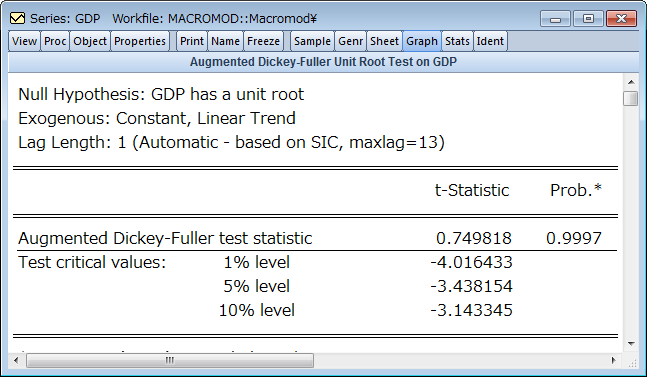Image resolution: width=647 pixels, height=377 pixels.
Task: Click the Ident button
Action: (490, 41)
